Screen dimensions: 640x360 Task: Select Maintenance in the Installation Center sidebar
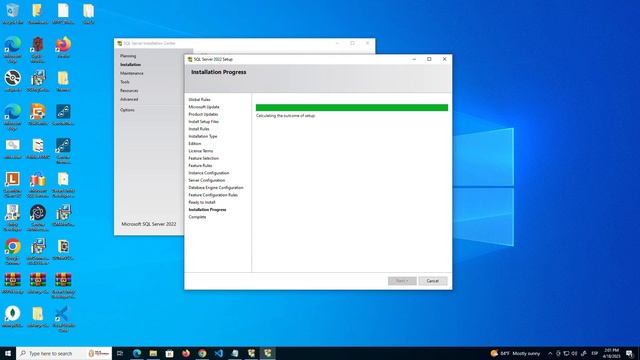(x=132, y=73)
